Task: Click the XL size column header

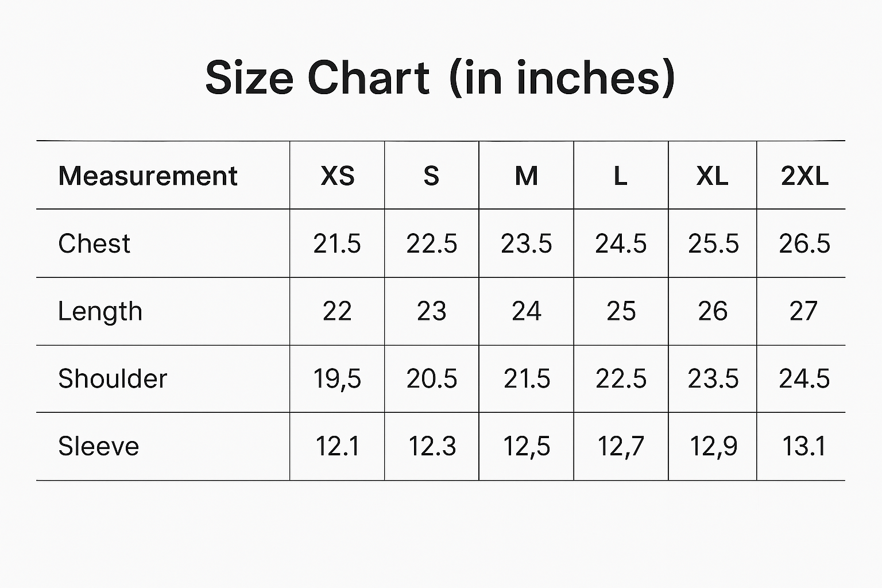Action: (x=712, y=176)
